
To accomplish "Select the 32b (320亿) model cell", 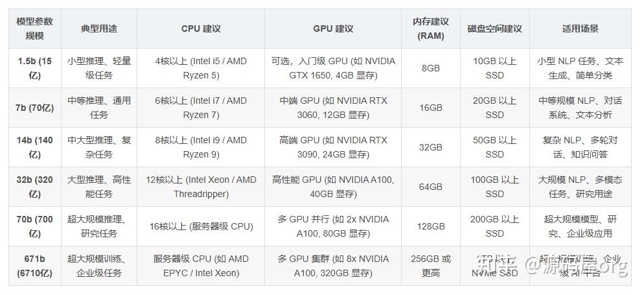I will (35, 187).
